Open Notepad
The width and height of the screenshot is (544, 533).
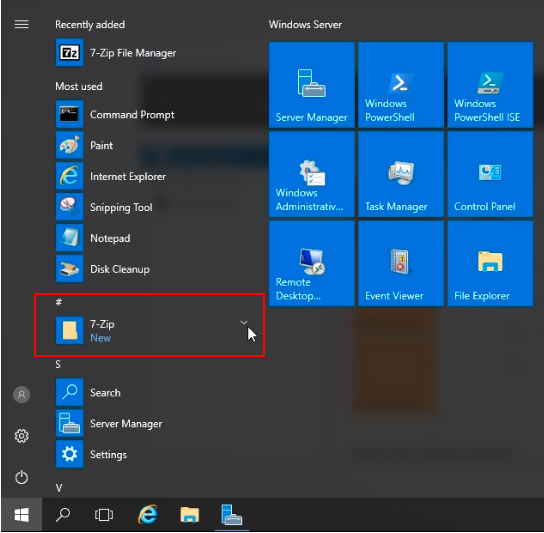93,238
